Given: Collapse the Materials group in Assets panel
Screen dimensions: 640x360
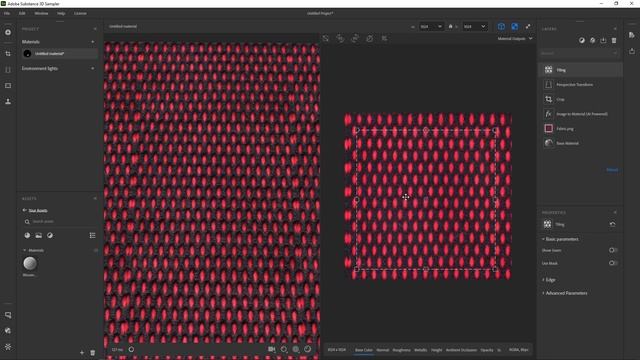Looking at the screenshot, I should click(x=33, y=250).
